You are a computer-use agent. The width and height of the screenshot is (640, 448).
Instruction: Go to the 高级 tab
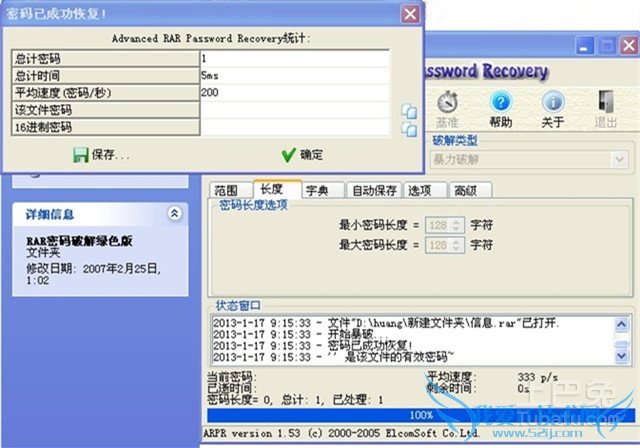[470, 191]
